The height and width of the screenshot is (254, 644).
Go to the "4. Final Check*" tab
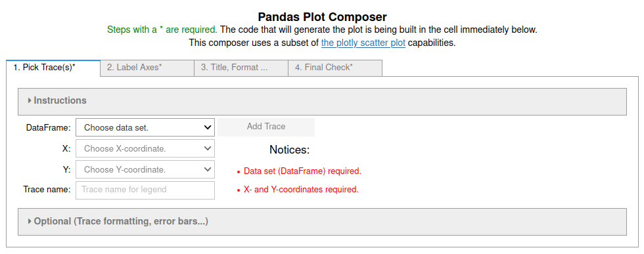(335, 68)
